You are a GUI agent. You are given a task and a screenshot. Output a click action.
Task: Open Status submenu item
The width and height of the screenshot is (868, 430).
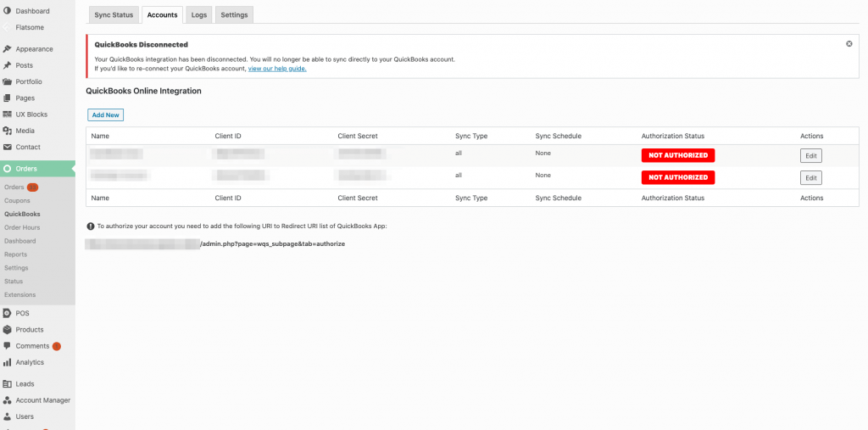[x=14, y=282]
